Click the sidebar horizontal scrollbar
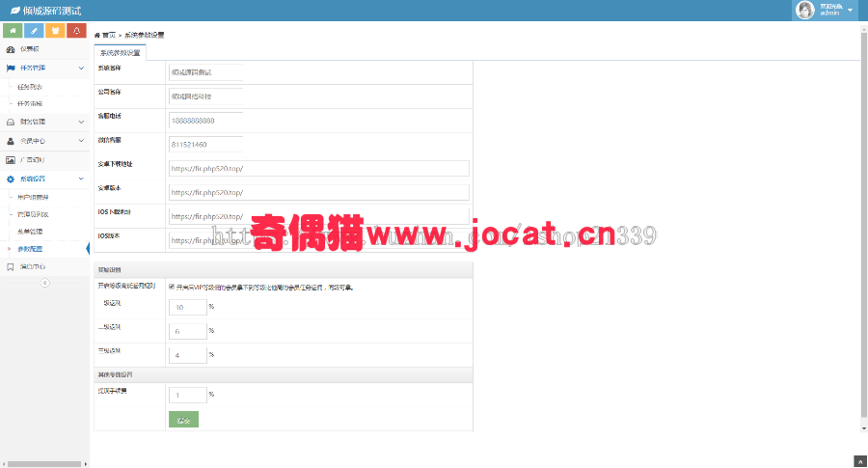 pyautogui.click(x=44, y=464)
